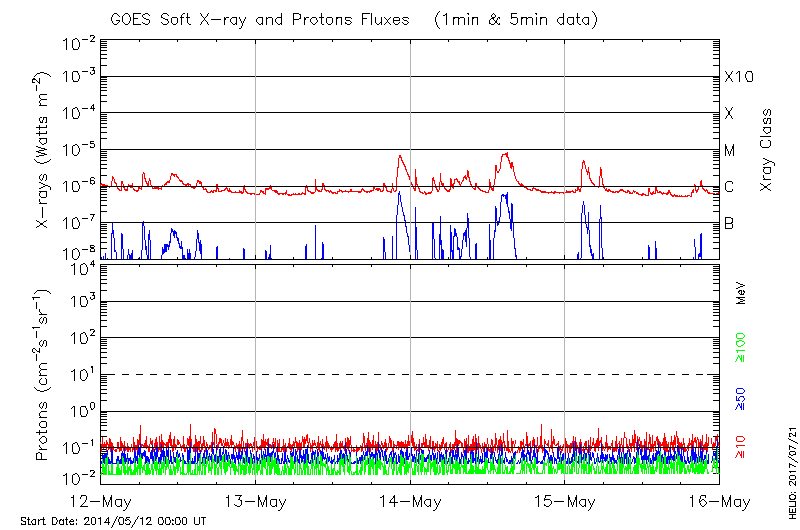Select the blue ≥50 proton legend label
Viewport: 800px width, 530px height.
[x=741, y=397]
